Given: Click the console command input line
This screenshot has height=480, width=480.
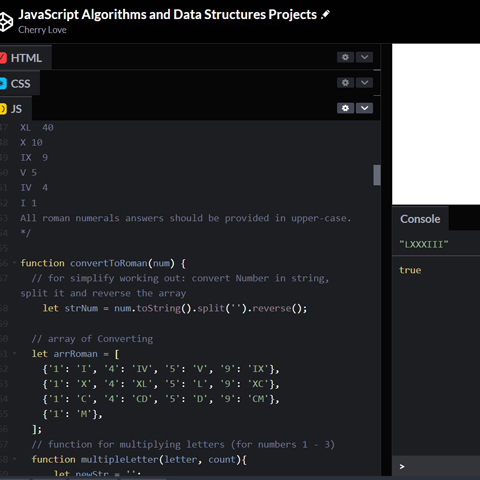Looking at the screenshot, I should pyautogui.click(x=436, y=466).
